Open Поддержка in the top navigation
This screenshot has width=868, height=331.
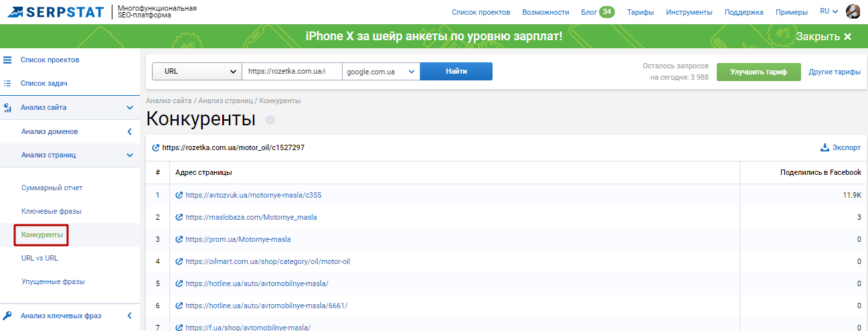[744, 12]
